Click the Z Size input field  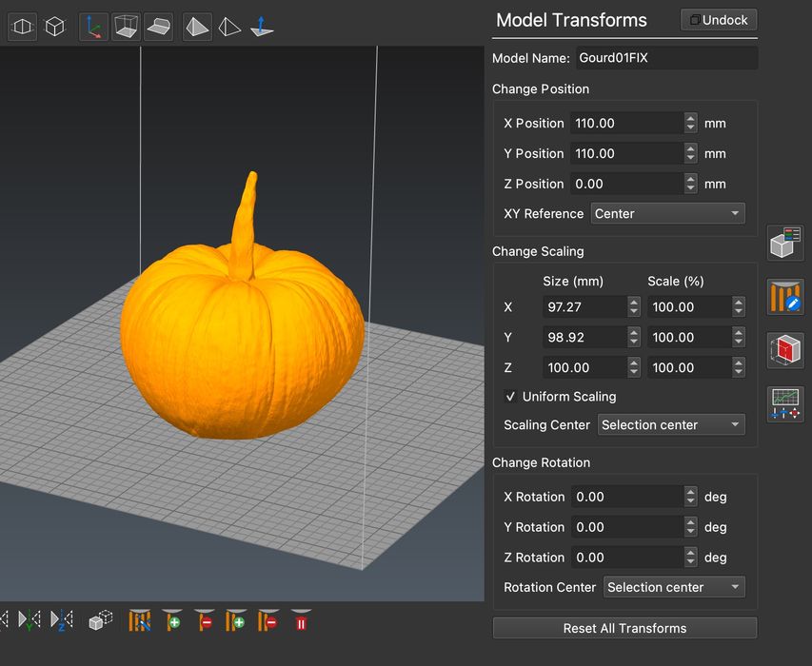[584, 368]
